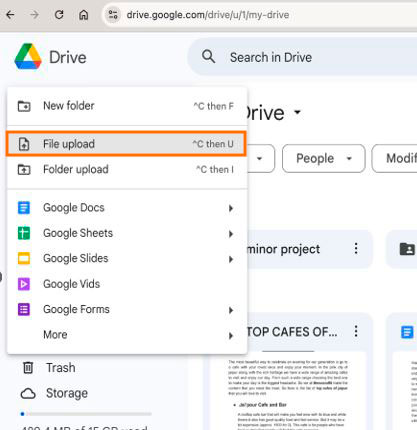Expand the More submenu arrow

[x=231, y=336]
